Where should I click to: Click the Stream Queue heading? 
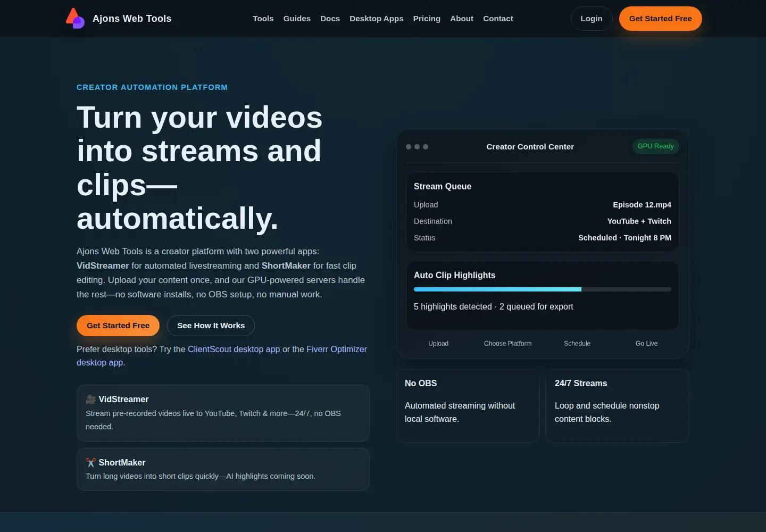click(x=443, y=186)
